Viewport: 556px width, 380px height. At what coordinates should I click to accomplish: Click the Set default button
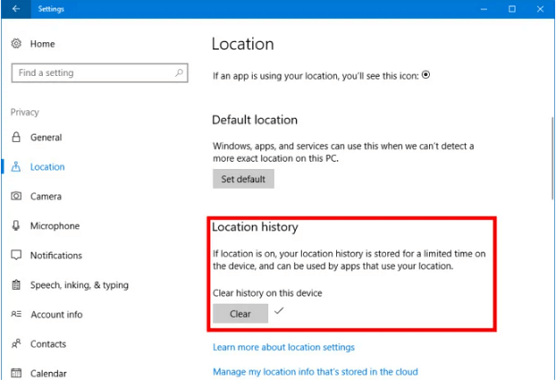click(x=243, y=179)
